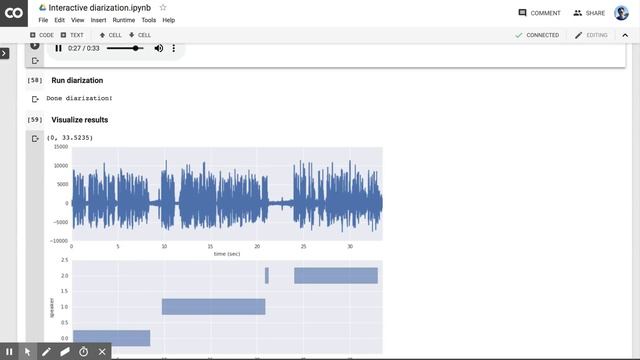Select the Visualize results cell title
Image resolution: width=640 pixels, height=360 pixels.
pos(80,120)
